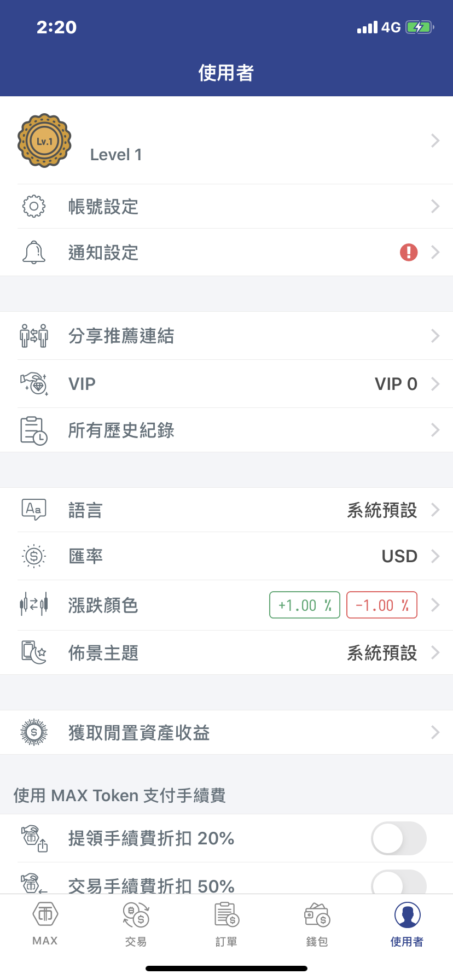Tap the bell icon for 通知設定

click(x=34, y=252)
